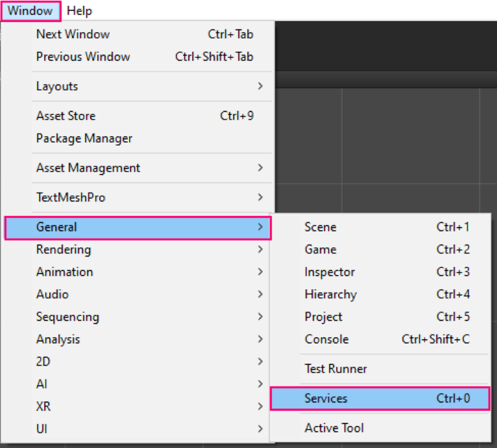The width and height of the screenshot is (497, 448).
Task: Expand the Analysis submenu
Action: 138,339
